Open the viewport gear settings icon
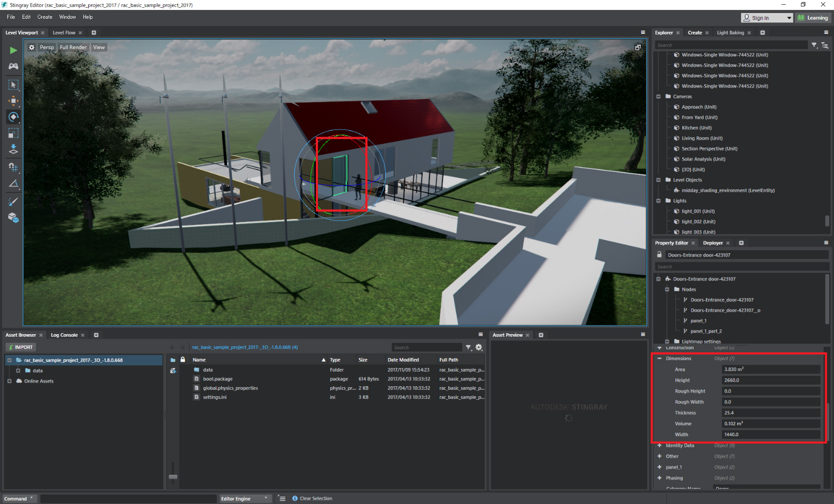 pos(32,47)
